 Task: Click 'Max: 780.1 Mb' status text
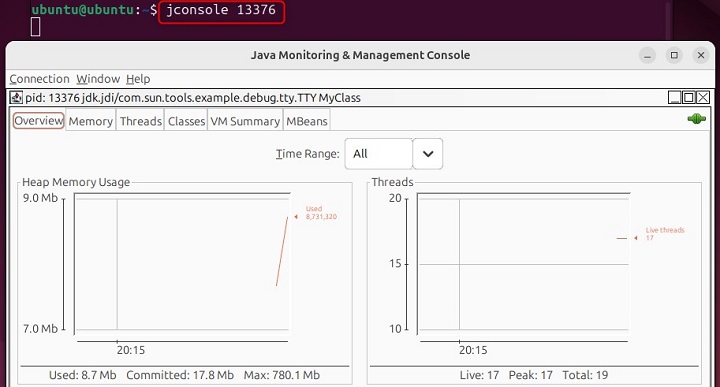[281, 375]
